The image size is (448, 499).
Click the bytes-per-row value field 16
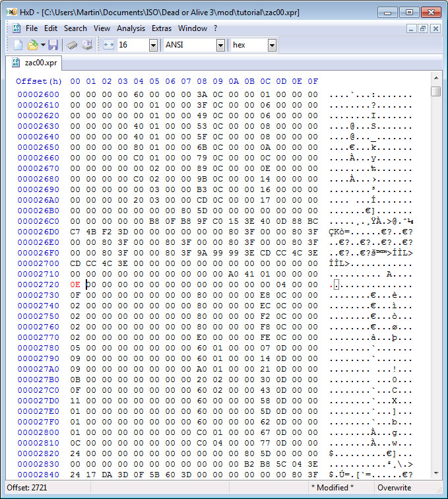[133, 45]
